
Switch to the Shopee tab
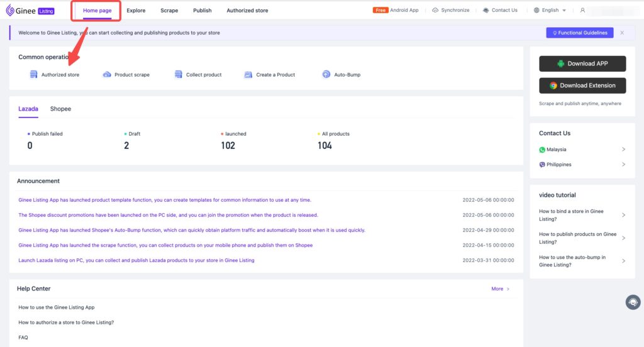60,109
